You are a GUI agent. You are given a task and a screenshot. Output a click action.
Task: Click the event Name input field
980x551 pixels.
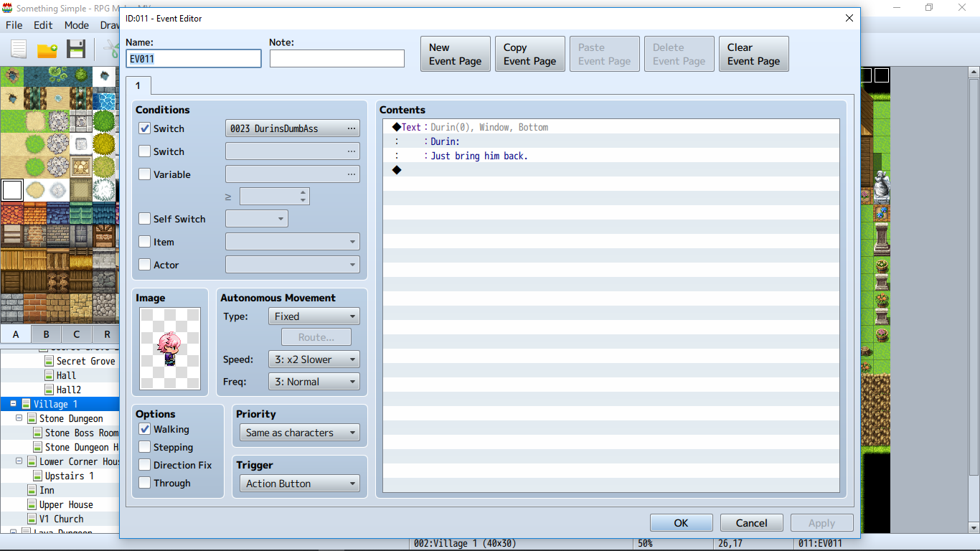[x=194, y=59]
